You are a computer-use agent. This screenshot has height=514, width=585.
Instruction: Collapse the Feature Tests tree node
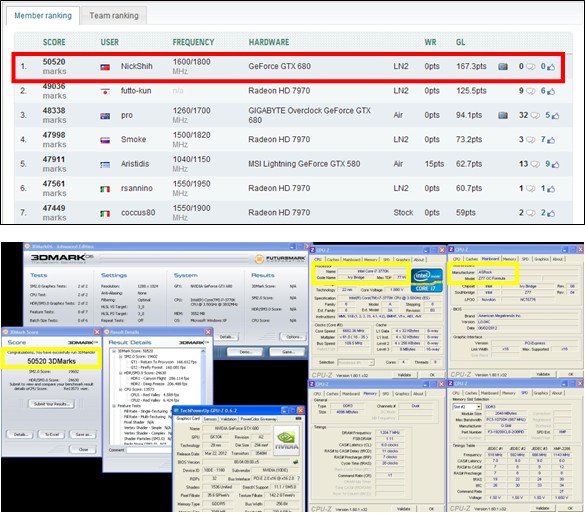coord(115,405)
